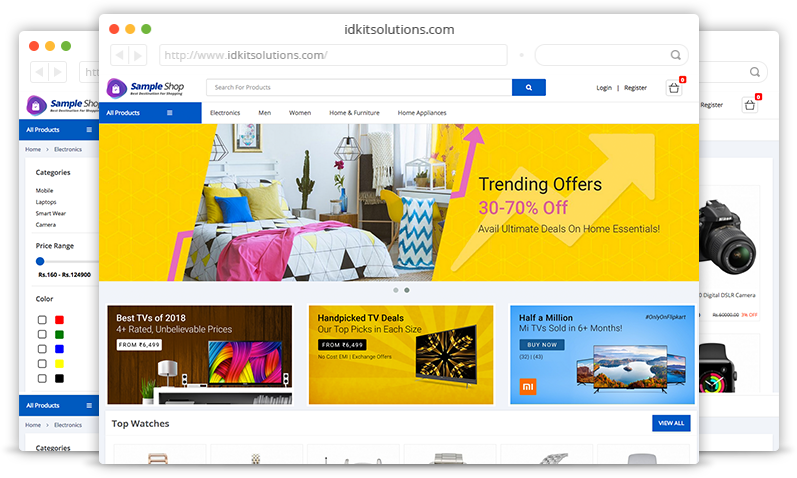Open basket icon in right background window
This screenshot has width=797, height=478.
click(750, 105)
